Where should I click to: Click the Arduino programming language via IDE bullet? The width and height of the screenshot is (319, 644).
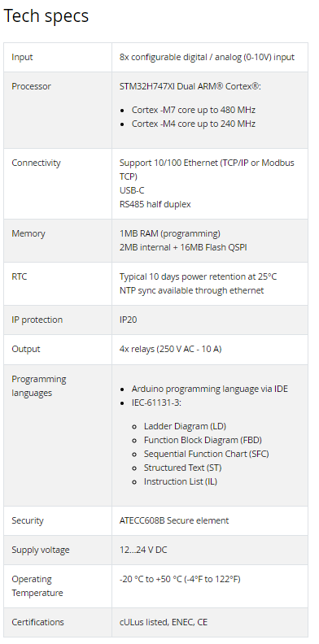point(210,389)
